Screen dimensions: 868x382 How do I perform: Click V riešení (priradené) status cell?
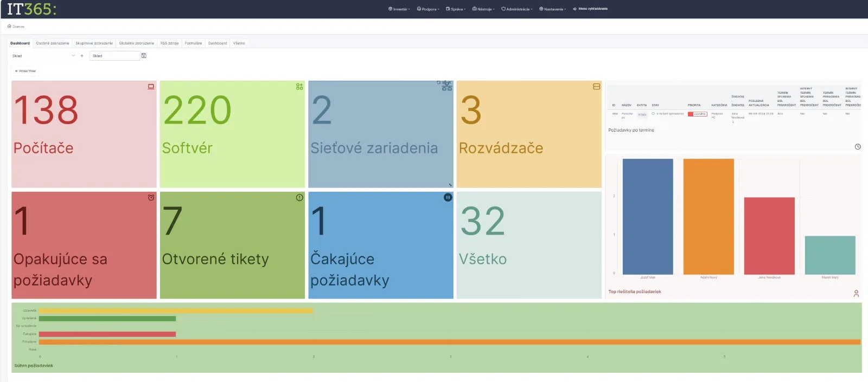click(x=668, y=114)
